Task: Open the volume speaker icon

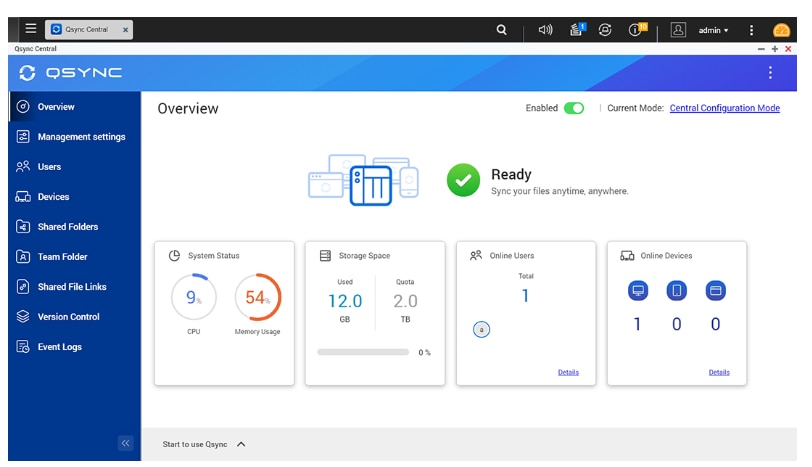Action: coord(545,30)
